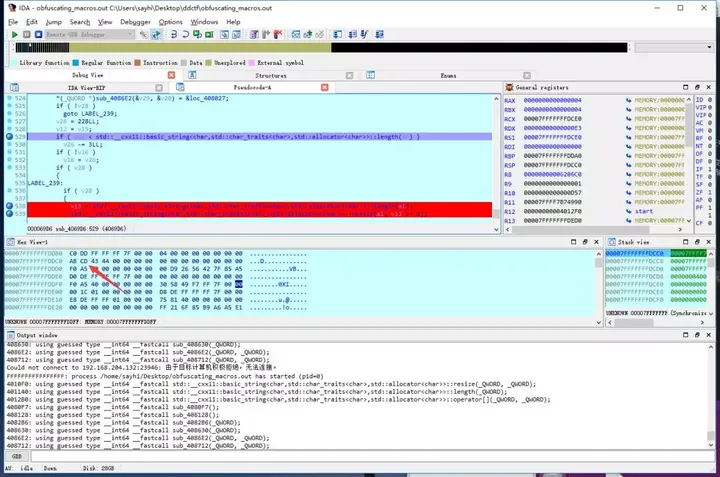Image resolution: width=720 pixels, height=477 pixels.
Task: Close the Debug View tab
Action: [x=171, y=75]
